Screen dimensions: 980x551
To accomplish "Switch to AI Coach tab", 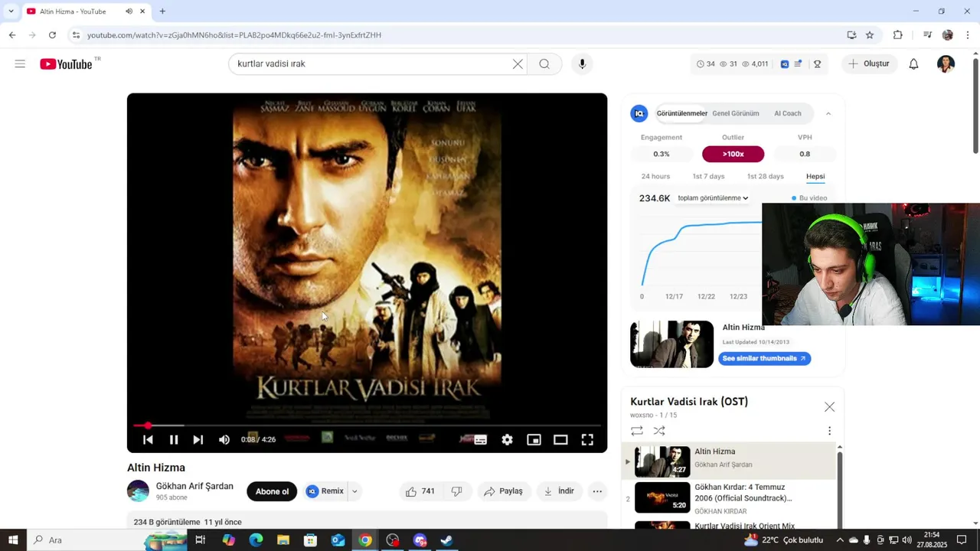I will (788, 113).
